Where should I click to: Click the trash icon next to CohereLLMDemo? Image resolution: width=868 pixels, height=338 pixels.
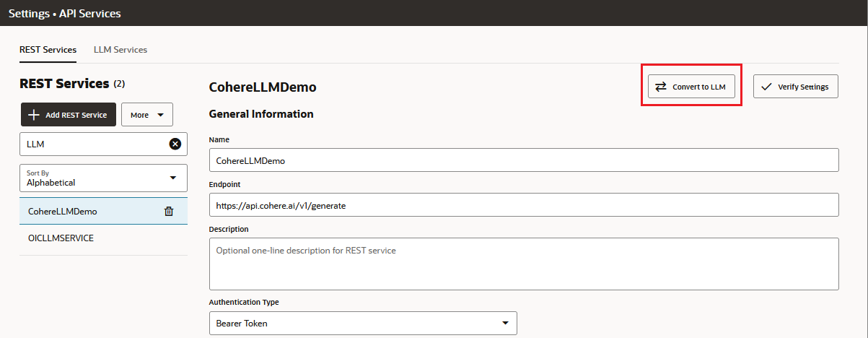169,212
